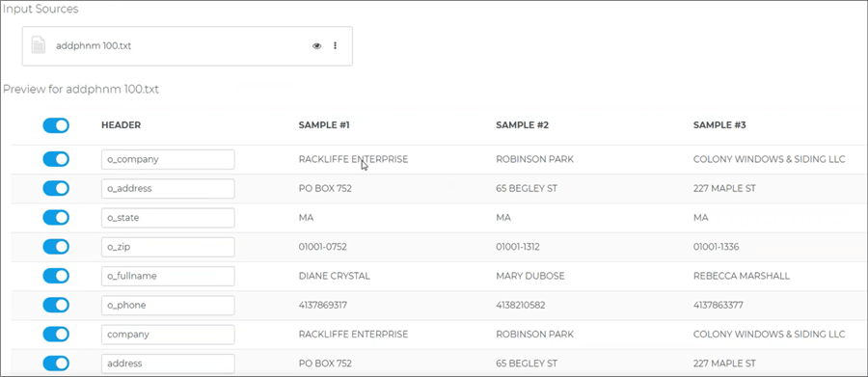Click the SAMPLE #2 column heading
Screen dimensions: 868x377
(522, 125)
